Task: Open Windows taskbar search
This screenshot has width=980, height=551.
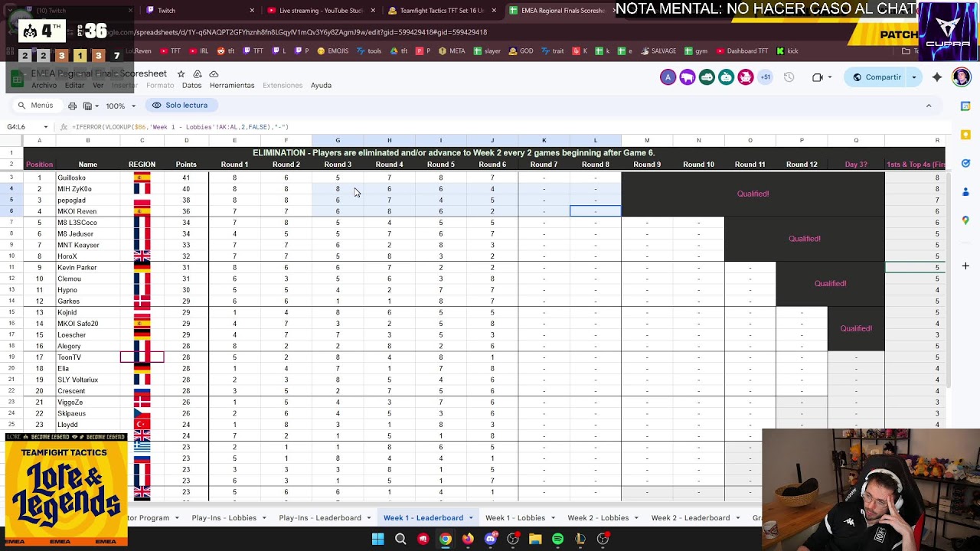Action: (400, 539)
